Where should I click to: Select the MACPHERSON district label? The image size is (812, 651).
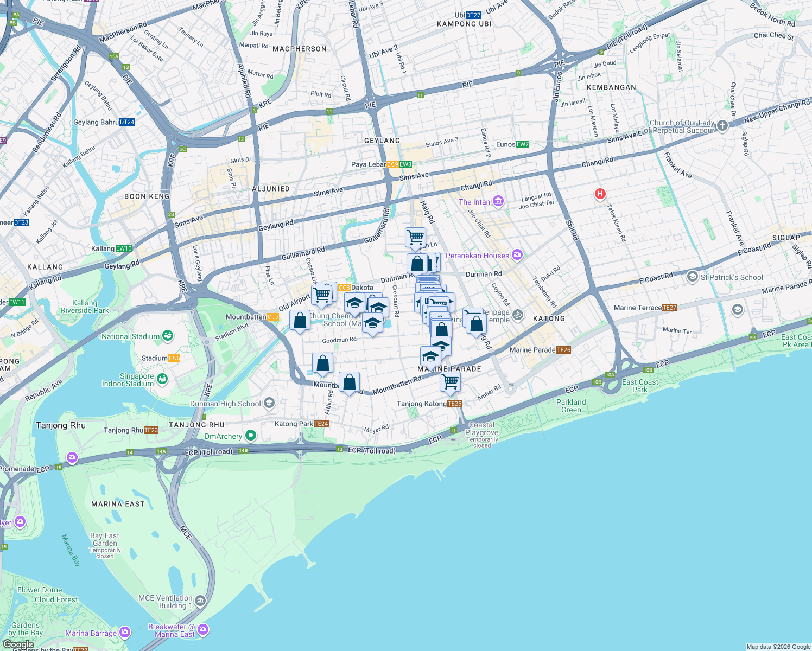click(x=300, y=49)
